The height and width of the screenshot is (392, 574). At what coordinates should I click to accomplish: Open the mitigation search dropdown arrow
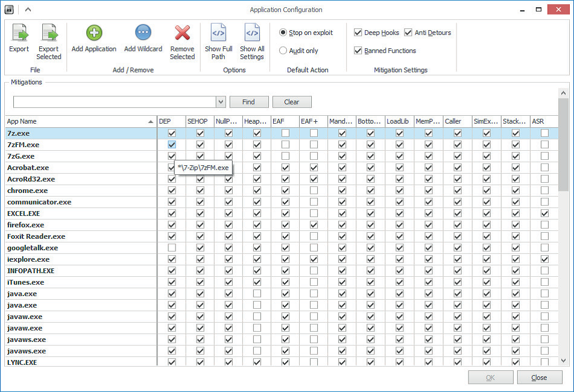[x=221, y=102]
